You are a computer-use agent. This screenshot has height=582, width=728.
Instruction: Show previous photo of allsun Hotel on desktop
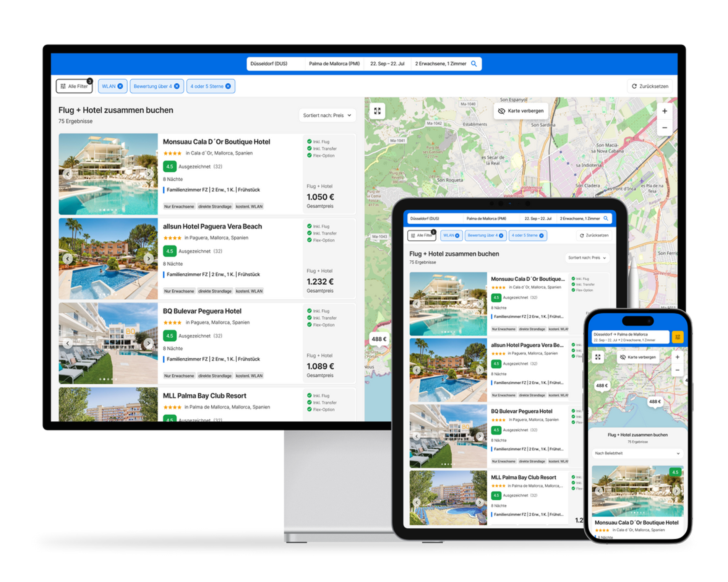click(x=68, y=258)
